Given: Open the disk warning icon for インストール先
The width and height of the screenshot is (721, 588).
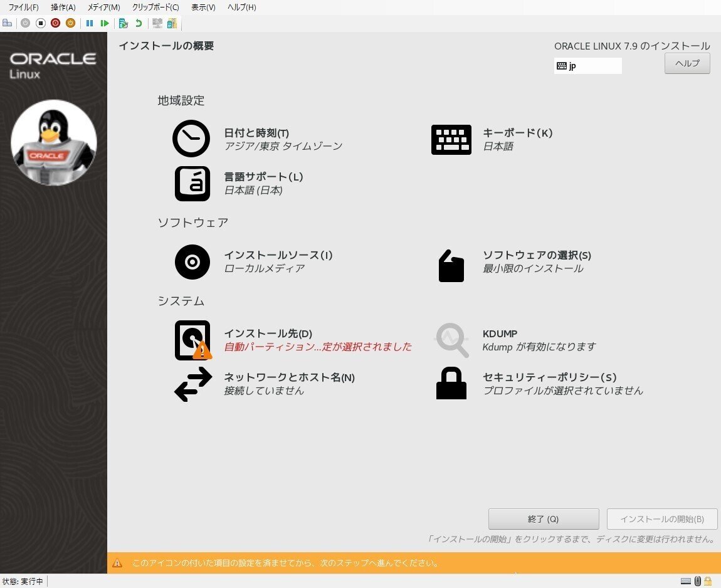Looking at the screenshot, I should 193,340.
